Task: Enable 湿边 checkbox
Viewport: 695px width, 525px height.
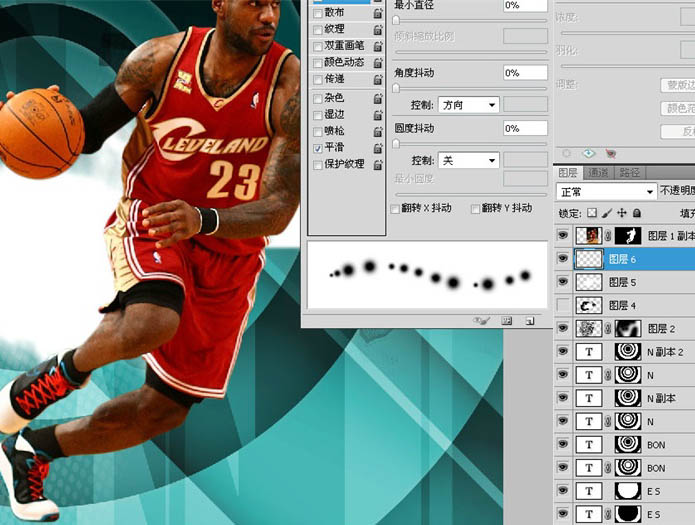Action: point(317,115)
